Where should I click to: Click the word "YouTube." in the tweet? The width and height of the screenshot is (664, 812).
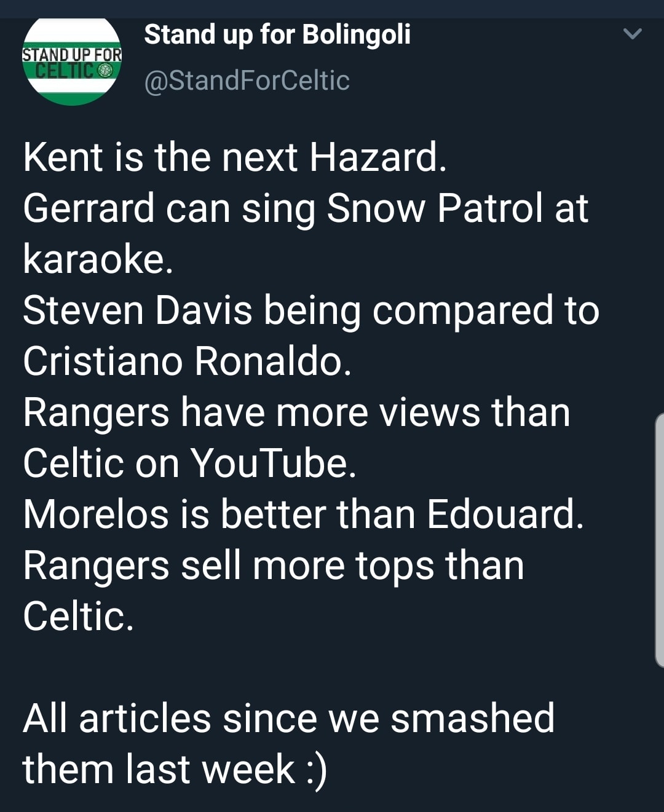(272, 463)
